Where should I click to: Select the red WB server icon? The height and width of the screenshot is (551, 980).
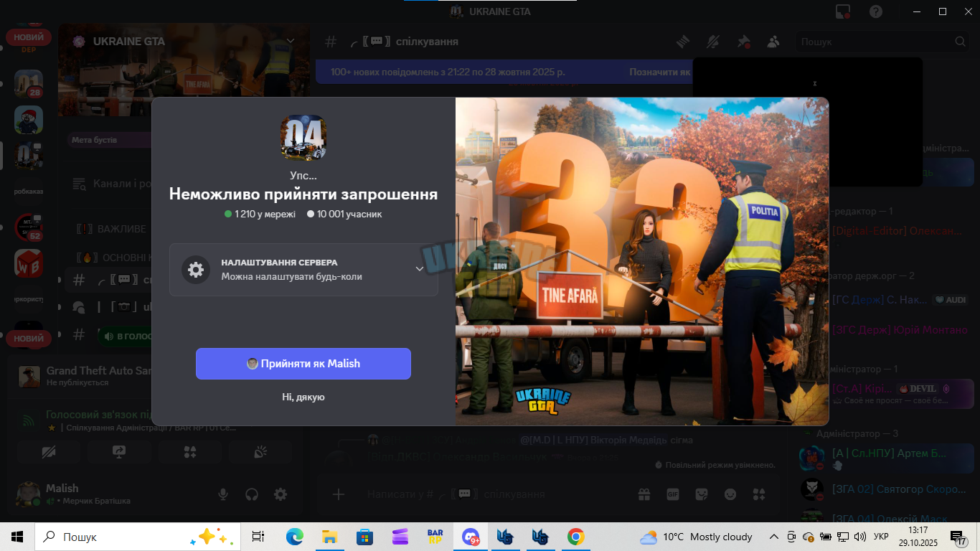pos(29,263)
